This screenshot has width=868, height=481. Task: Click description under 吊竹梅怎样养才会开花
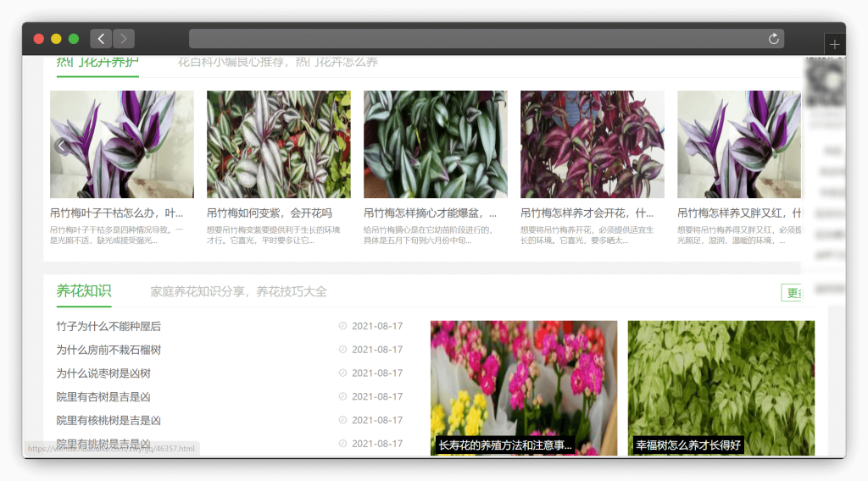(587, 235)
